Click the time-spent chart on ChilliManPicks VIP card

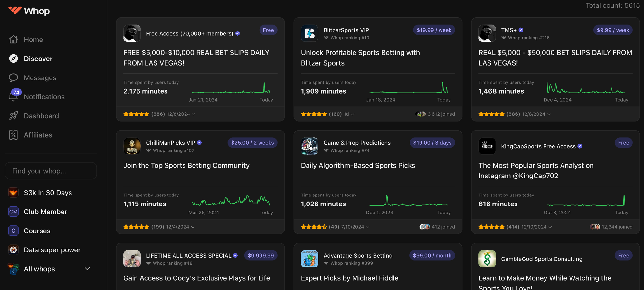point(231,200)
